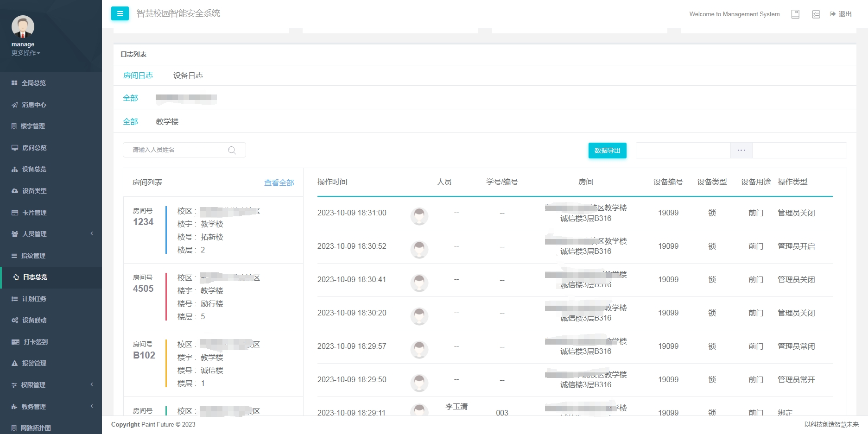
Task: Toggle the sidebar with hamburger button
Action: (x=120, y=13)
